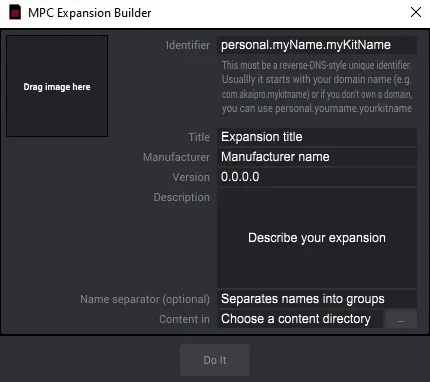
Task: Click the 'Content in' label
Action: coord(184,319)
